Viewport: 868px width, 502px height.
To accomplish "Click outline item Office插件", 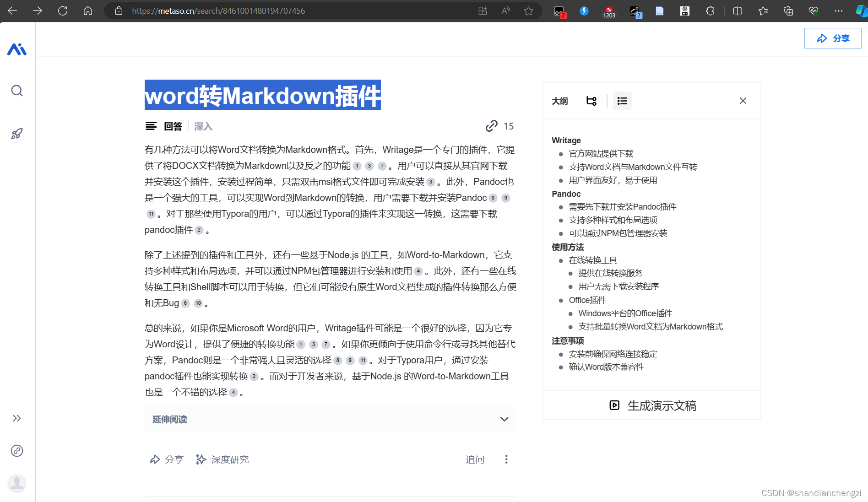I will 587,300.
